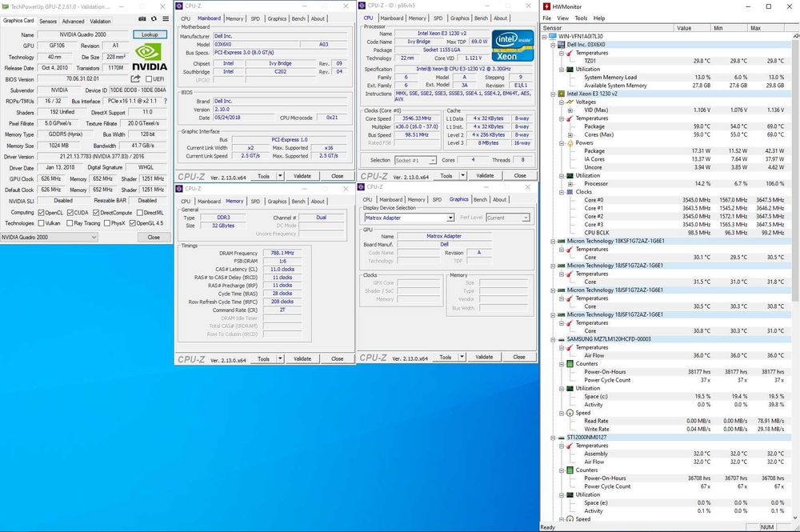Switch to the Sensors tab in GPU-Z
This screenshot has width=800, height=532.
(48, 21)
